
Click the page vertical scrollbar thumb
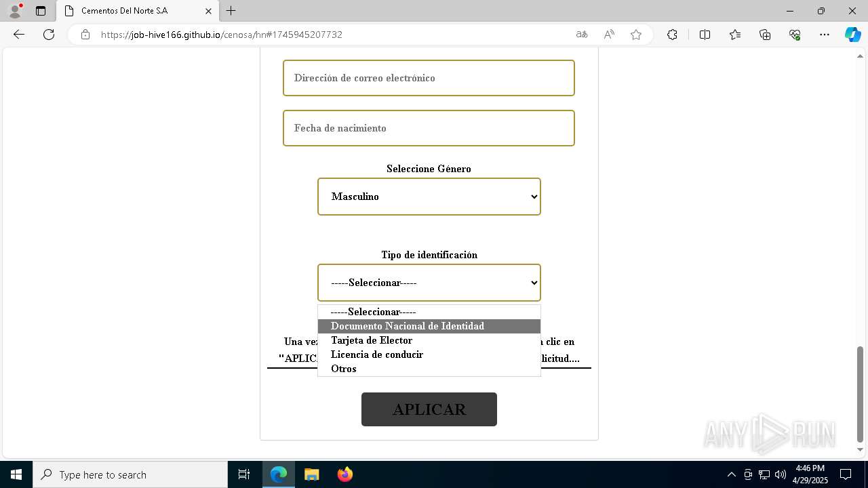point(861,394)
